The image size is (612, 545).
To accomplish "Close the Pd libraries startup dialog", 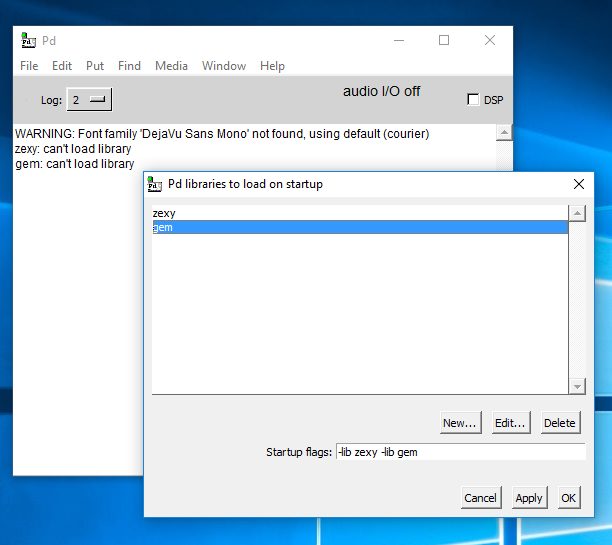I will pos(579,184).
